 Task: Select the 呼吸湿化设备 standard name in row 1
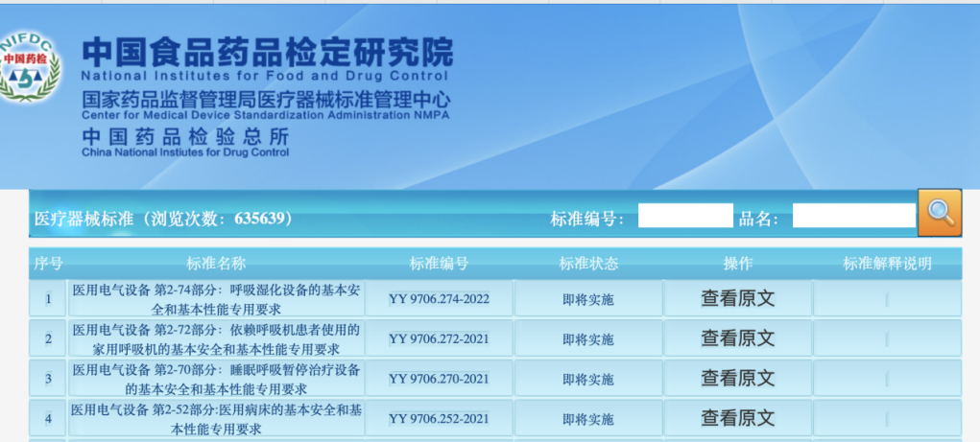pos(216,298)
